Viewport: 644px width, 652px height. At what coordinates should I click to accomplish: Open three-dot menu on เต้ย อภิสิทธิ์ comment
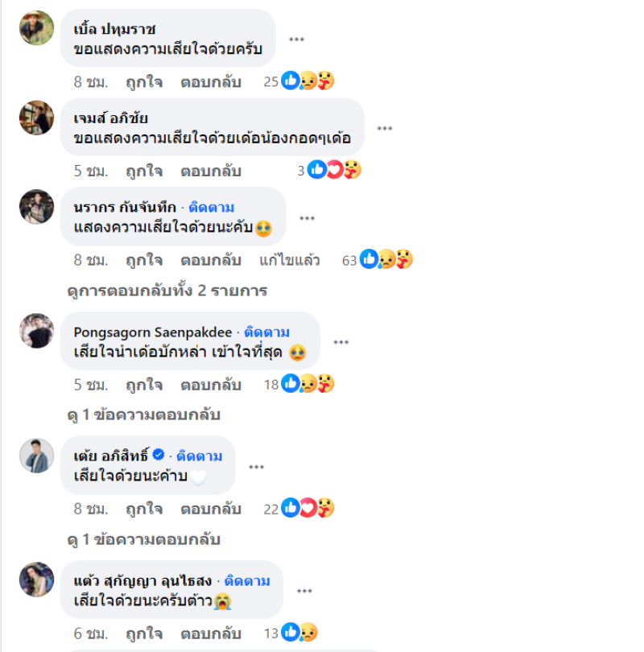click(256, 467)
